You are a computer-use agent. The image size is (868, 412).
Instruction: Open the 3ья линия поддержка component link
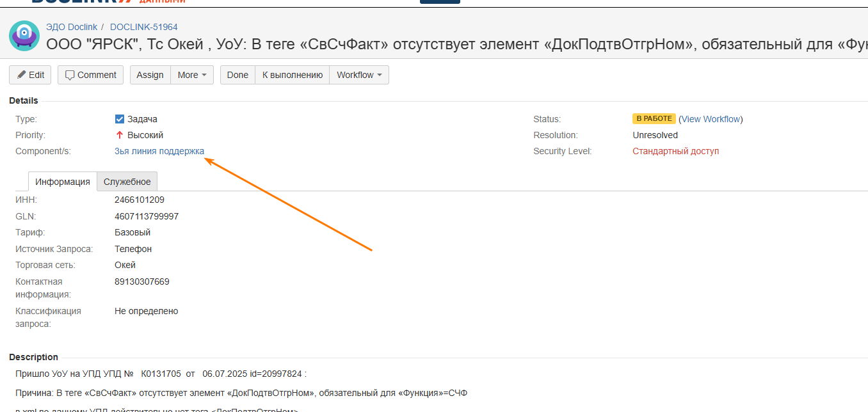pos(159,151)
